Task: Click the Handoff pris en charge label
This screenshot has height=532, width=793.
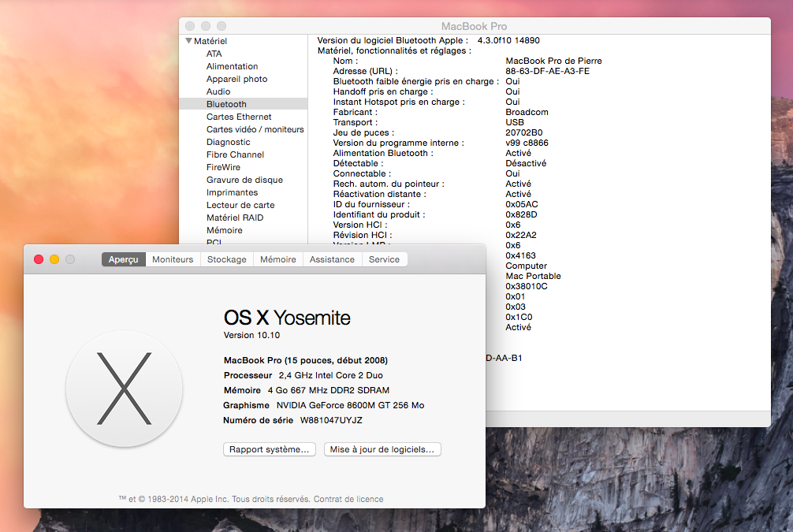Action: pyautogui.click(x=383, y=92)
